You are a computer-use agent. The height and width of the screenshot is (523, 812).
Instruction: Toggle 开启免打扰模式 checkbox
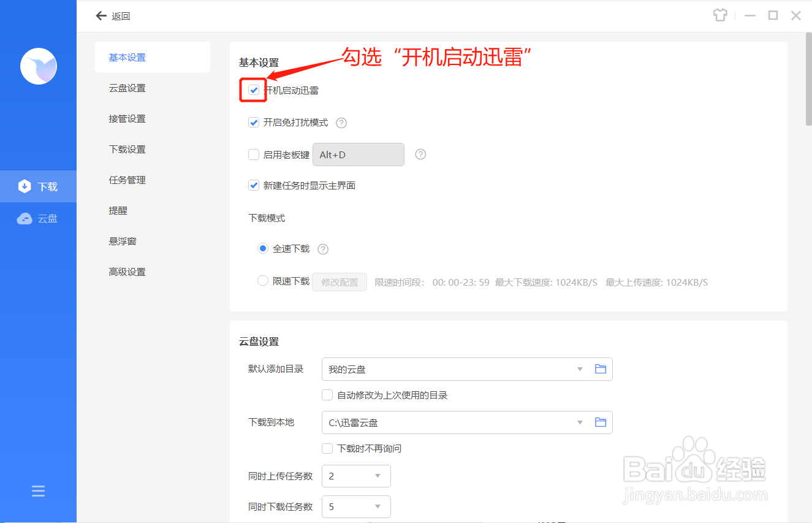pos(254,123)
